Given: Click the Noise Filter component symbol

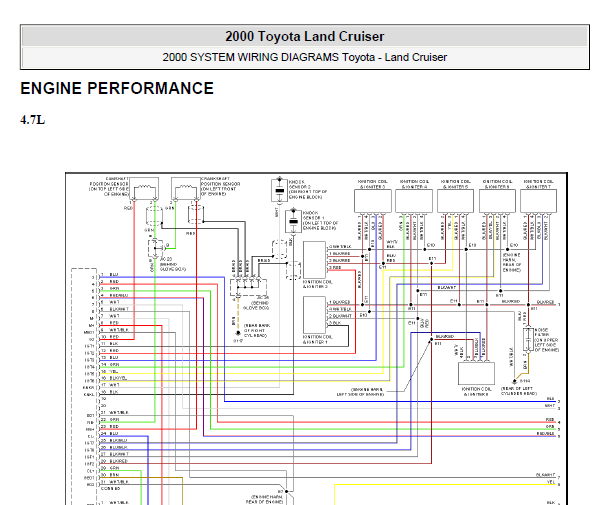Looking at the screenshot, I should pos(528,339).
